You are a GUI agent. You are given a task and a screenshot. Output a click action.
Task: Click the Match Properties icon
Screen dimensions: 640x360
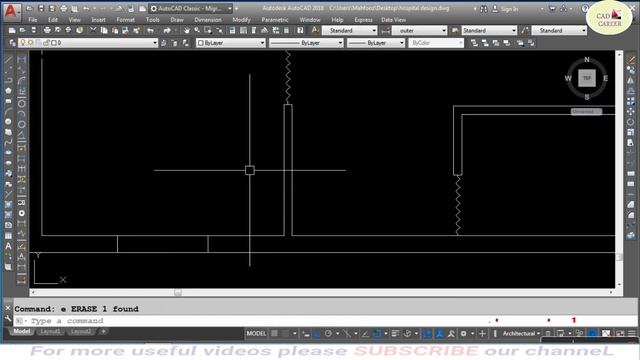[x=136, y=31]
